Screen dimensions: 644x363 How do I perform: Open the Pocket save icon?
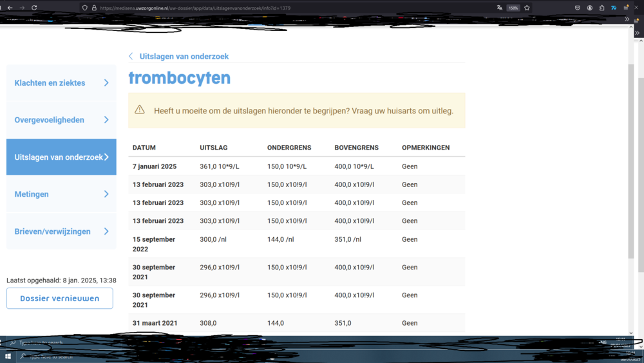(578, 8)
